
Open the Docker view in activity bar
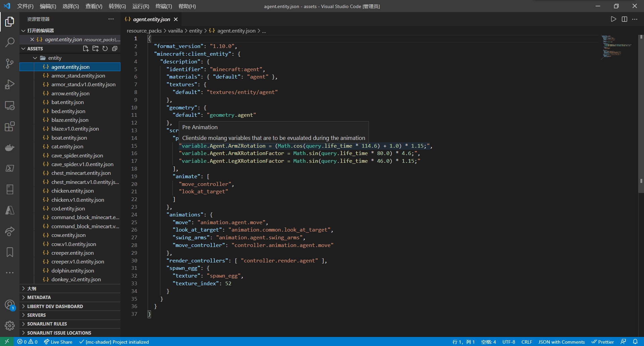pyautogui.click(x=10, y=147)
